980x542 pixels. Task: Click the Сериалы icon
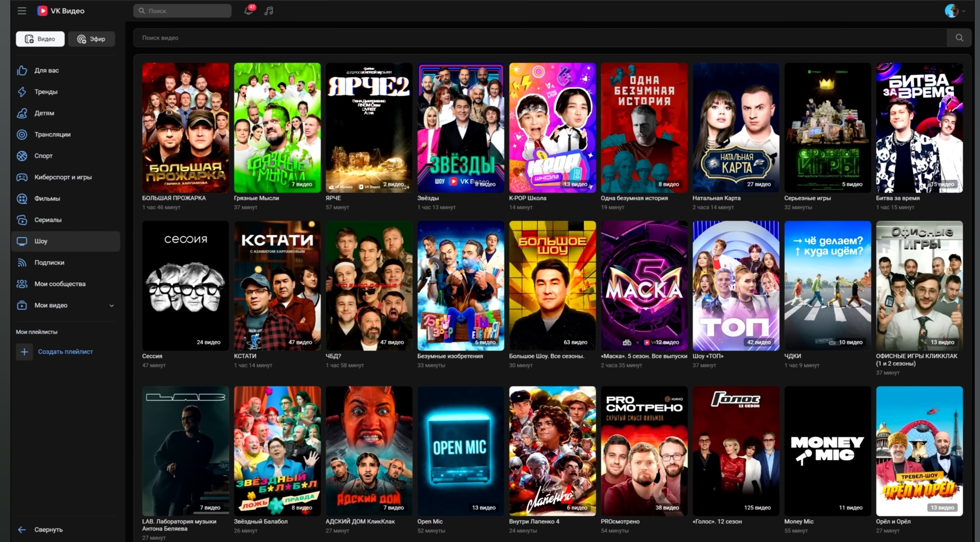coord(22,220)
